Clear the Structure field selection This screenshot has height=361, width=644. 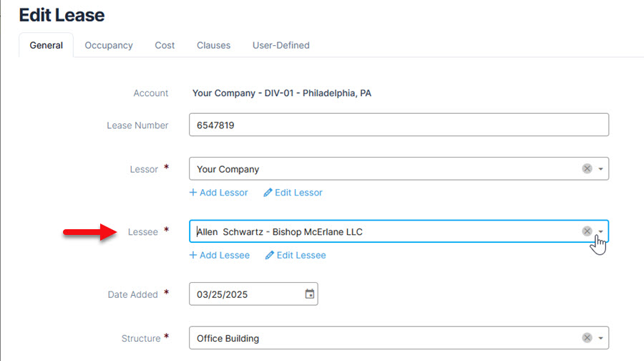[x=587, y=338]
